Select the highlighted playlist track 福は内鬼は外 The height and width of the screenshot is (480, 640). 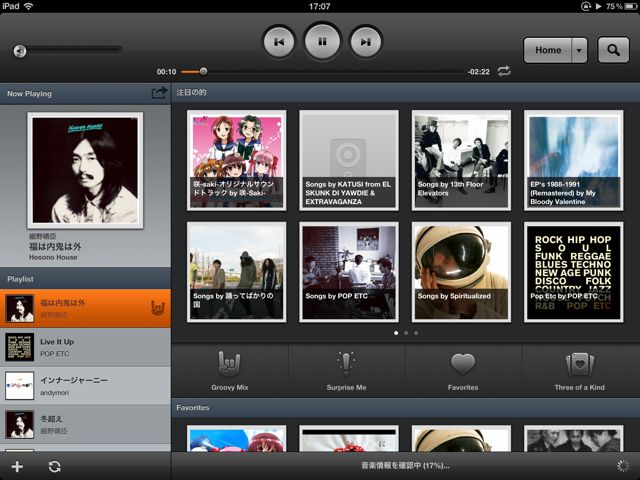pos(85,308)
